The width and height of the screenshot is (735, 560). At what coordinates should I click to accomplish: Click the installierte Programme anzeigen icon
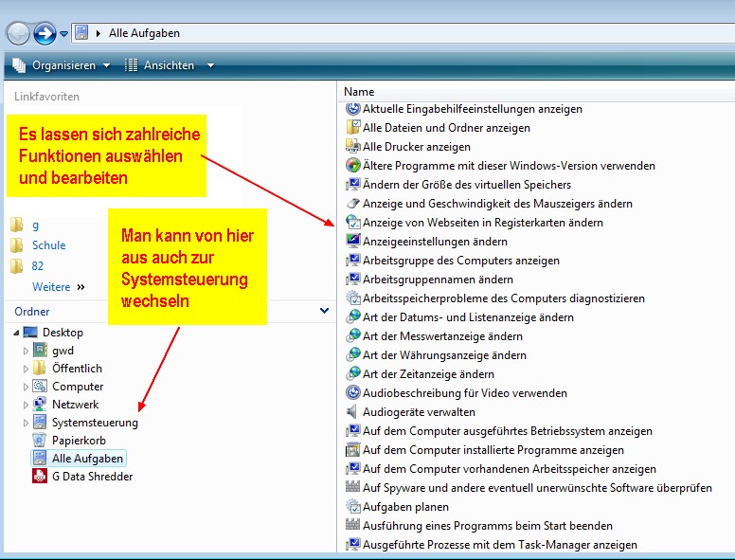coord(353,450)
